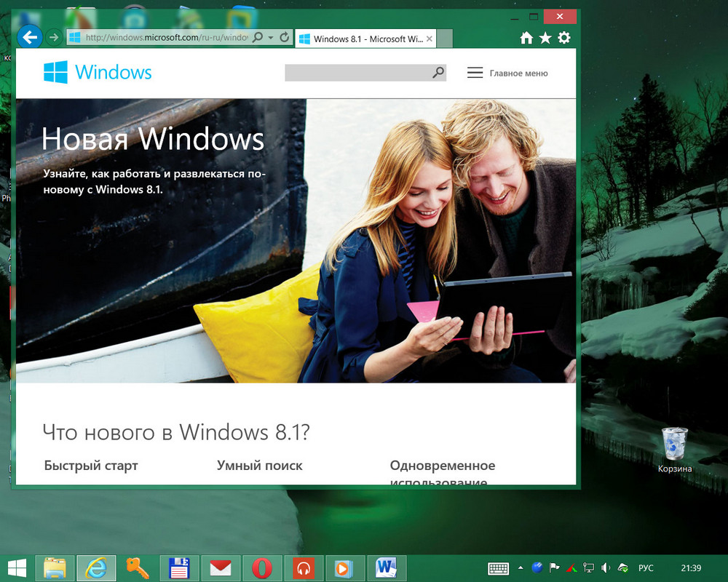Open the browser Home page icon
This screenshot has width=728, height=582.
[x=526, y=38]
